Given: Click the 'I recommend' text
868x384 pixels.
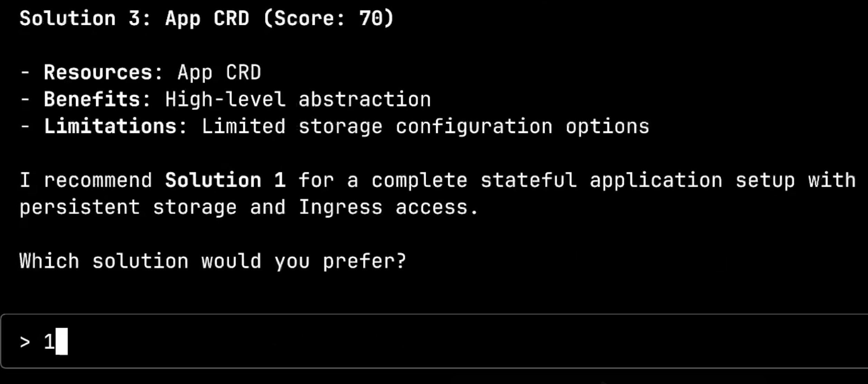Looking at the screenshot, I should (x=86, y=180).
